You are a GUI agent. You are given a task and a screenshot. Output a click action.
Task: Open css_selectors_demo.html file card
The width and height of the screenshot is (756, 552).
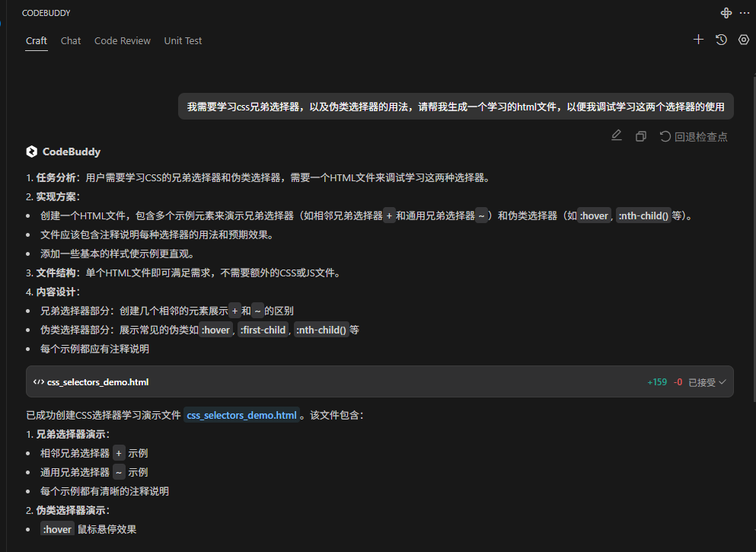379,381
